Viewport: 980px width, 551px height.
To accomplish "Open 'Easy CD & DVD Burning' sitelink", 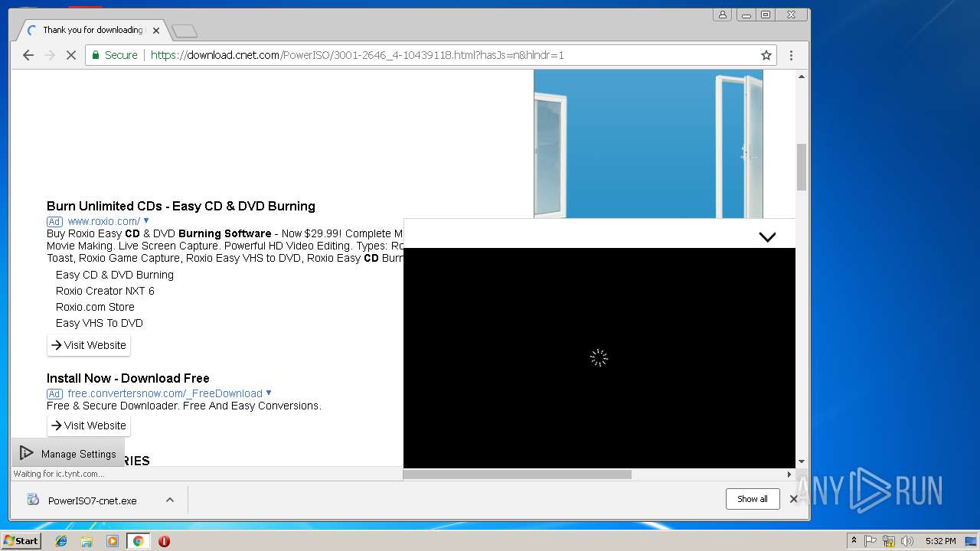I will point(115,275).
